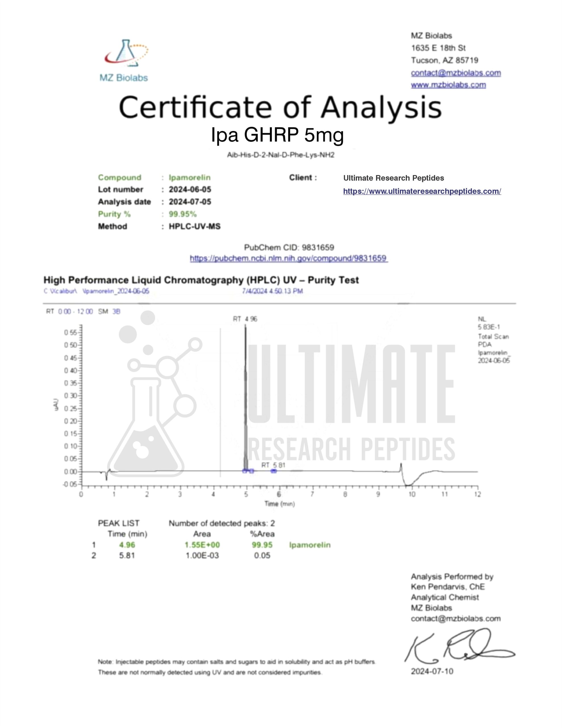Click the 99.95% purity value

tap(183, 214)
